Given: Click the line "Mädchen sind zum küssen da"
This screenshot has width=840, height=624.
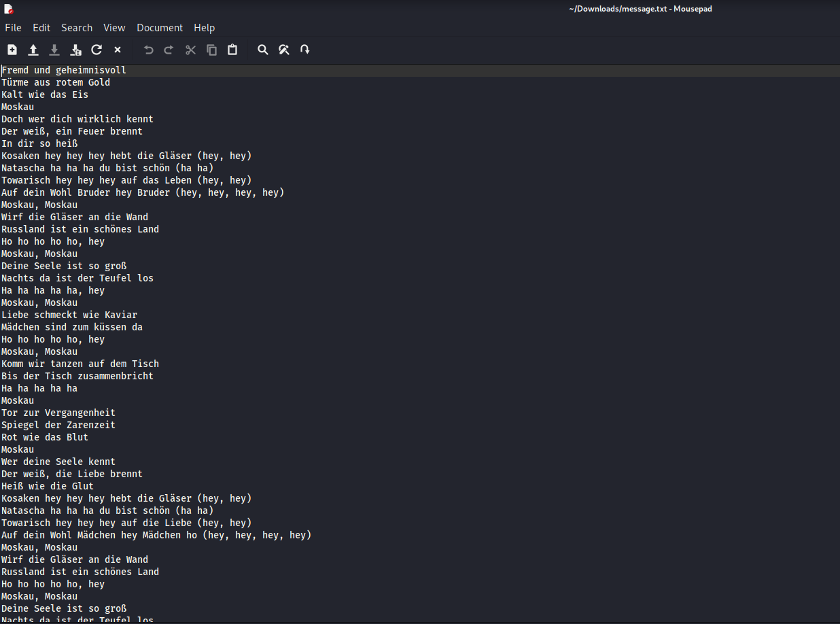Looking at the screenshot, I should [x=72, y=327].
